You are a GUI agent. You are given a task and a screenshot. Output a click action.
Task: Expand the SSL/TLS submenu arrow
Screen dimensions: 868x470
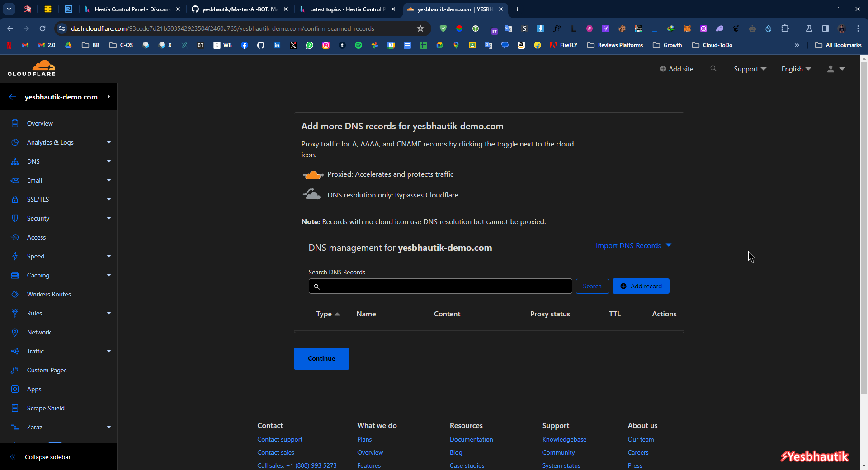click(109, 199)
